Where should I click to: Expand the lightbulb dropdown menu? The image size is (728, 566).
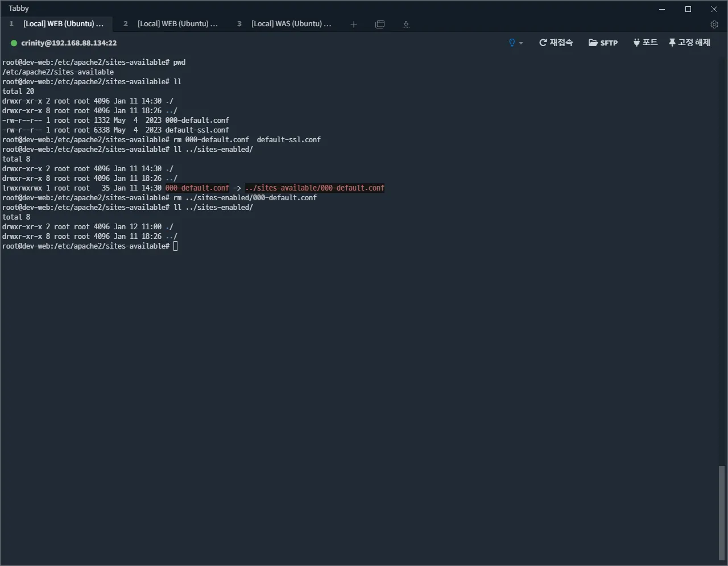[x=515, y=43]
